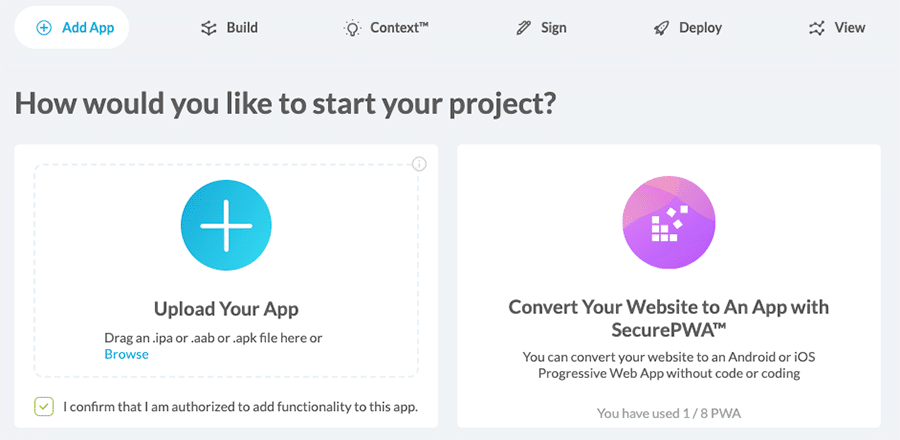Click the View graph icon
The height and width of the screenshot is (440, 900).
tap(817, 28)
